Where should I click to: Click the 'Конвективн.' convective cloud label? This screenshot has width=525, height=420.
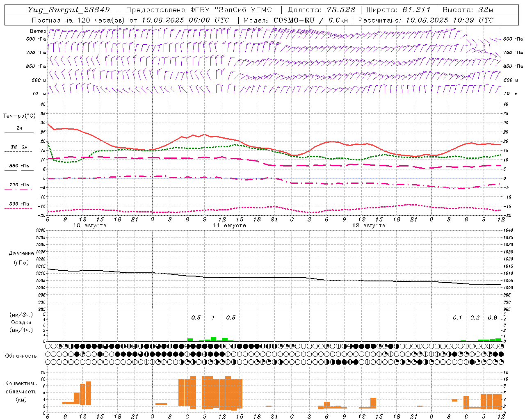point(21,383)
